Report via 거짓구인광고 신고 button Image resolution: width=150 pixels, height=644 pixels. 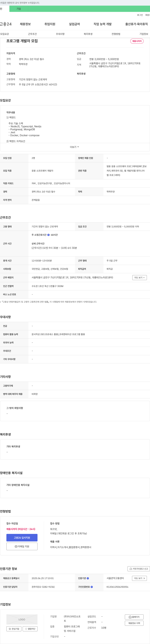click(139, 569)
